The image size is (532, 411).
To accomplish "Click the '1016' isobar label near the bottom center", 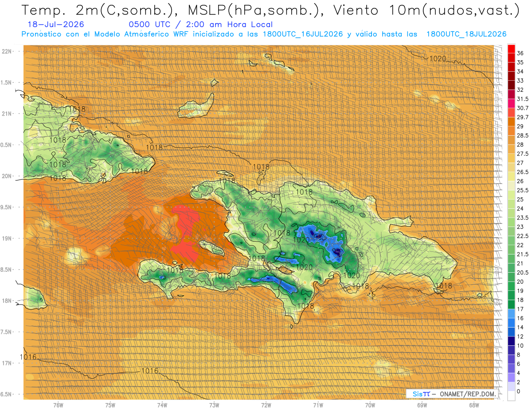I will tap(149, 371).
